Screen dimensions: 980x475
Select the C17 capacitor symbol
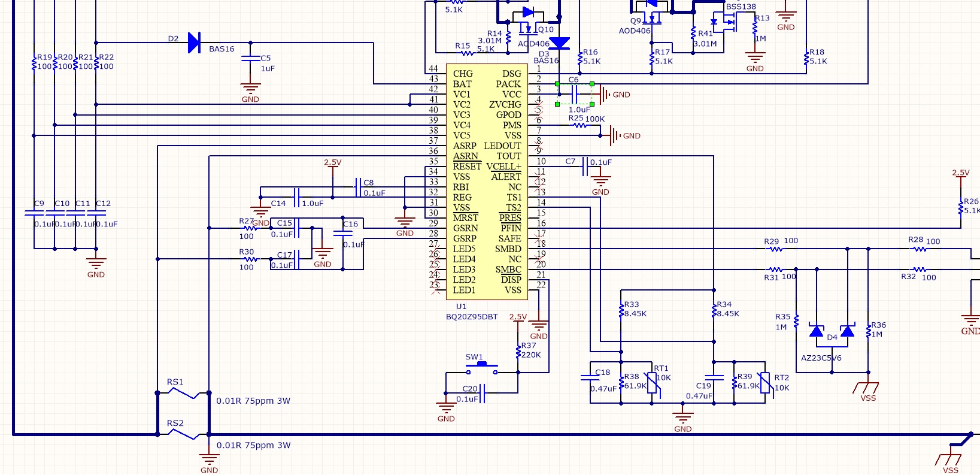[x=297, y=259]
